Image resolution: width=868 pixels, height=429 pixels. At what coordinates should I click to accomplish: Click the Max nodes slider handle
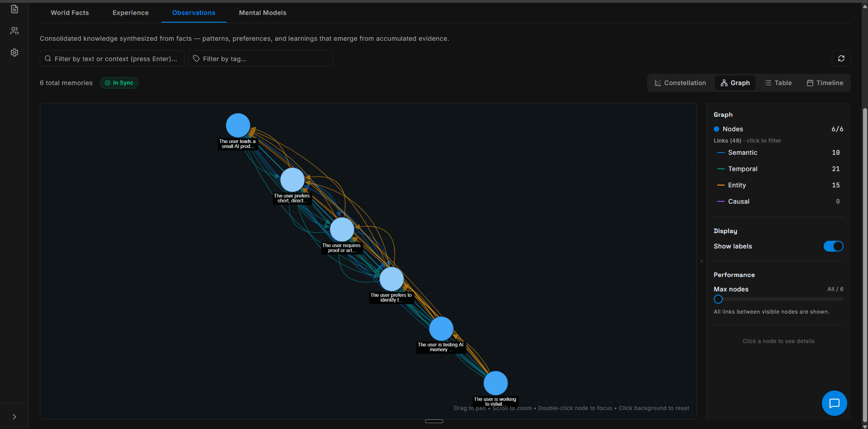(x=718, y=299)
